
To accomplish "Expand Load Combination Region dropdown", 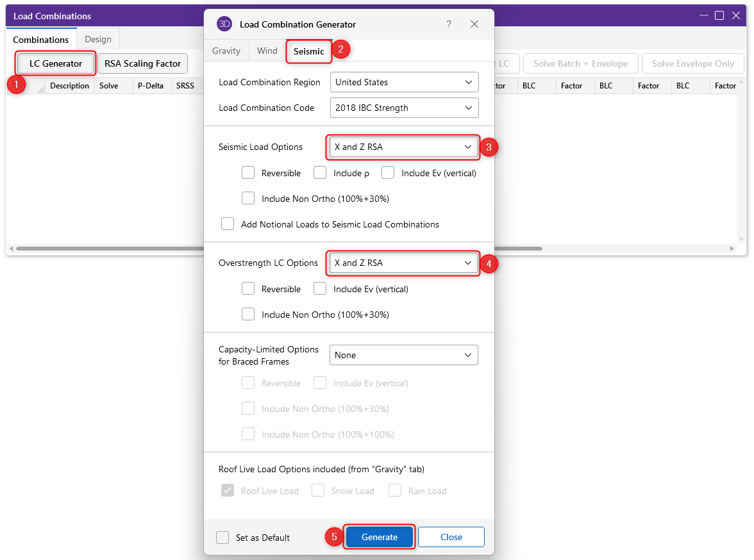I will pos(405,82).
